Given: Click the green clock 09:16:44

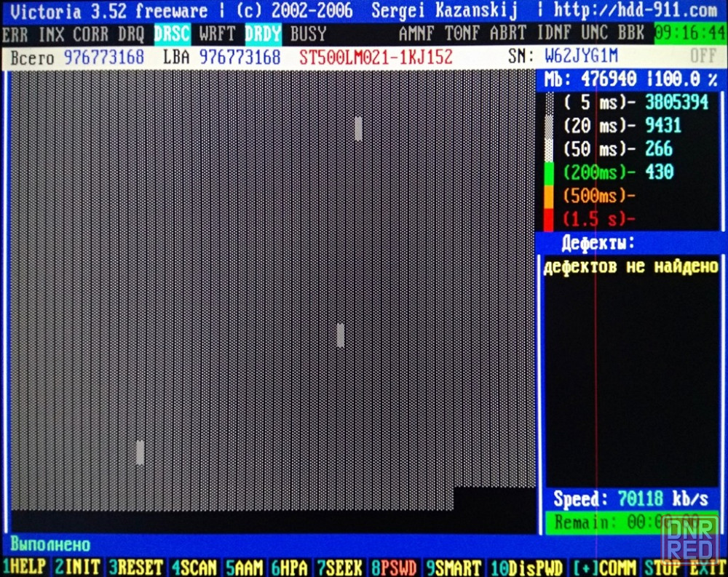Looking at the screenshot, I should point(690,33).
